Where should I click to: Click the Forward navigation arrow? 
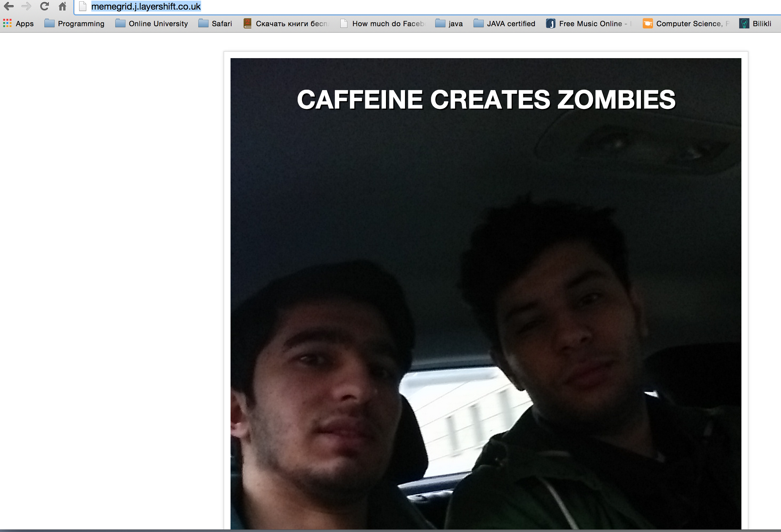(26, 6)
